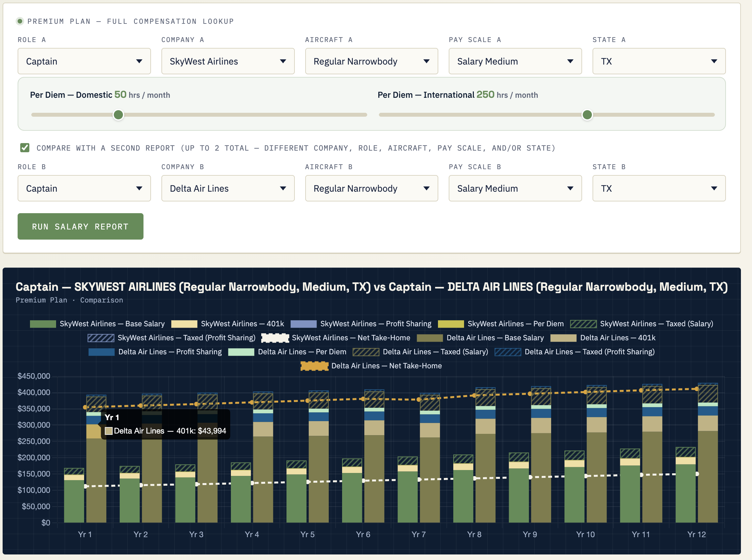Click the green Premium Plan status dot

coord(20,22)
